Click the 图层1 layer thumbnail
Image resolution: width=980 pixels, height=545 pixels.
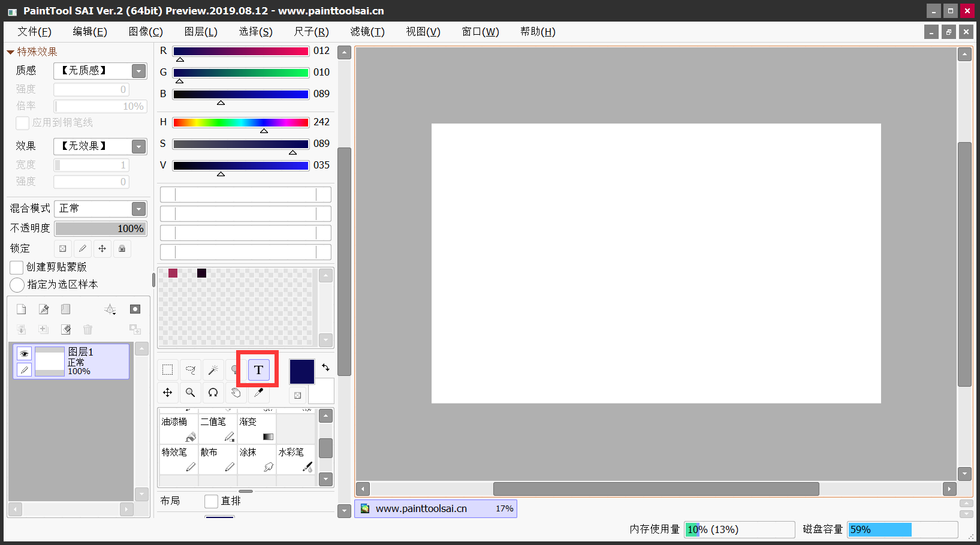point(50,362)
